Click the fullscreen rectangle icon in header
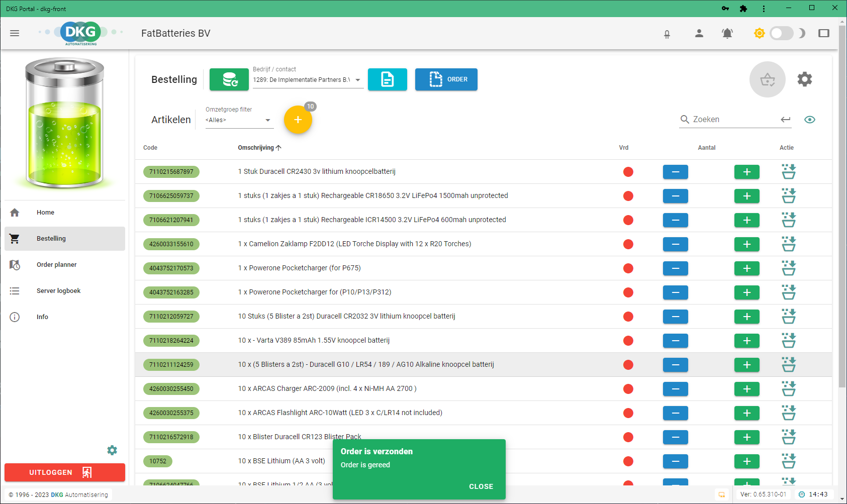The image size is (847, 504). pos(824,33)
